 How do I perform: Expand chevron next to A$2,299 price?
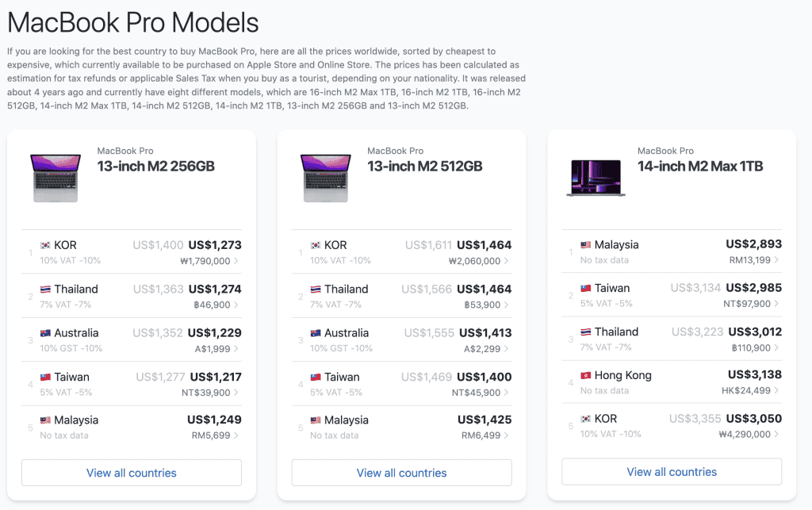[507, 349]
